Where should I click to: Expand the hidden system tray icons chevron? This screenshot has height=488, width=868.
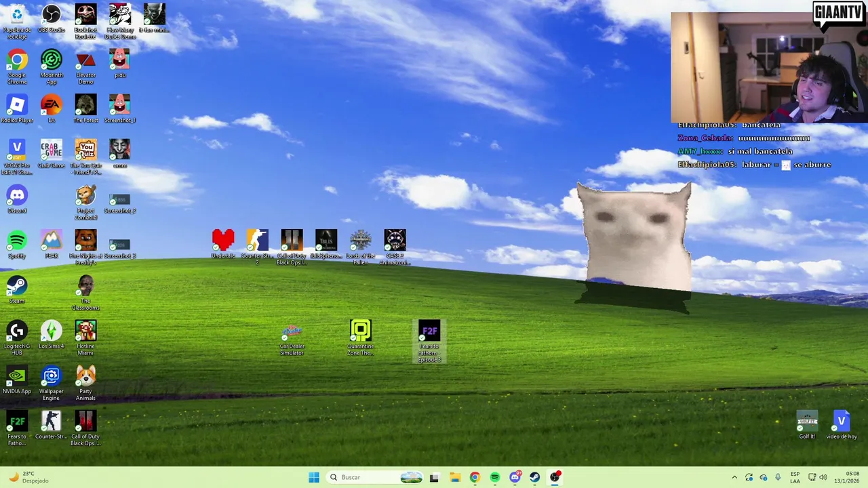[x=734, y=477]
